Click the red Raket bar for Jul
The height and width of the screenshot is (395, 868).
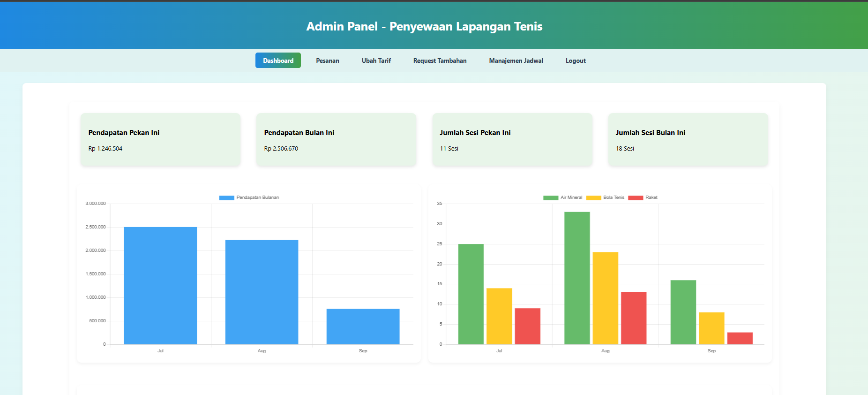527,326
